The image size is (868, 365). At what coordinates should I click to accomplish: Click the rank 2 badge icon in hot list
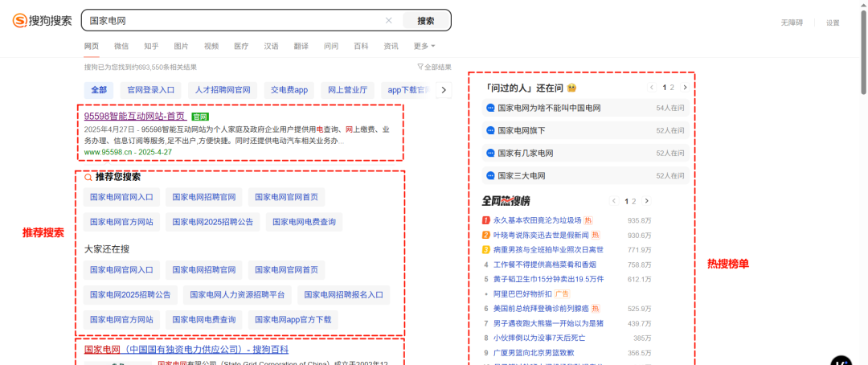(486, 235)
